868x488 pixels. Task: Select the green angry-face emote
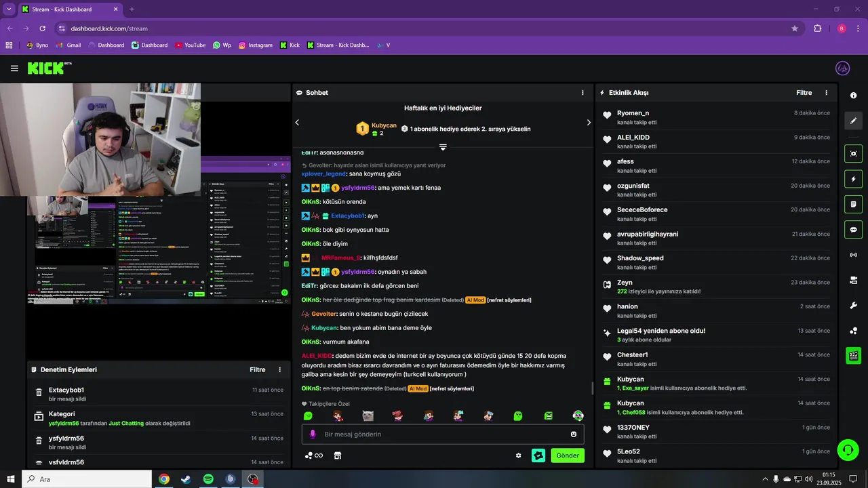[548, 415]
